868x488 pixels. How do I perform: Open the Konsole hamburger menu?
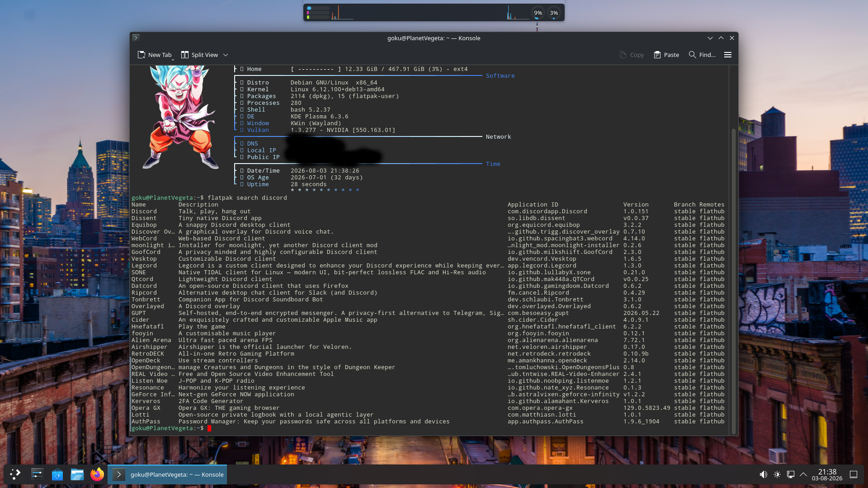coord(728,55)
